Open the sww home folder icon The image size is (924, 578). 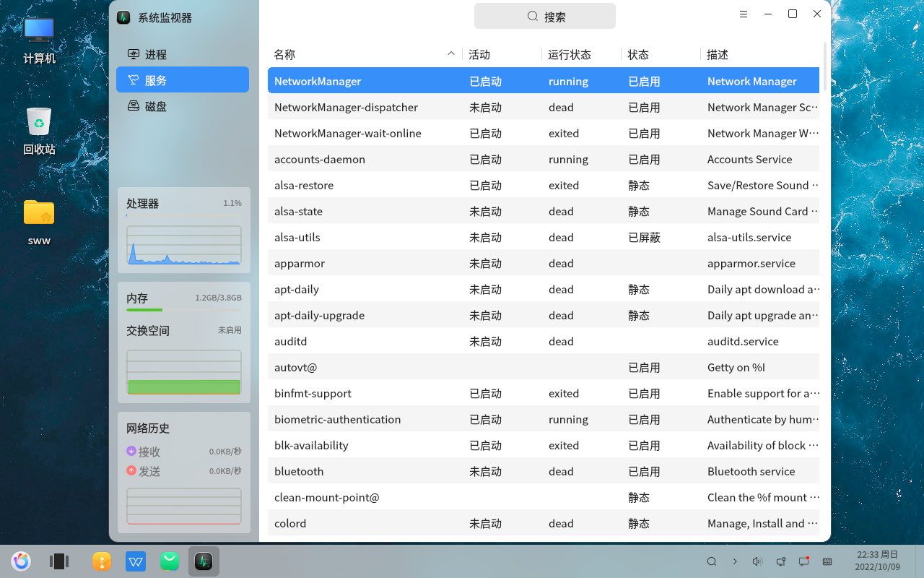39,223
